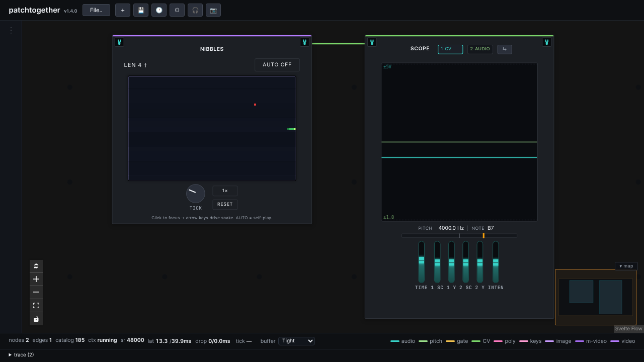
Task: Collapse the minimap with map toggle
Action: coord(626,266)
